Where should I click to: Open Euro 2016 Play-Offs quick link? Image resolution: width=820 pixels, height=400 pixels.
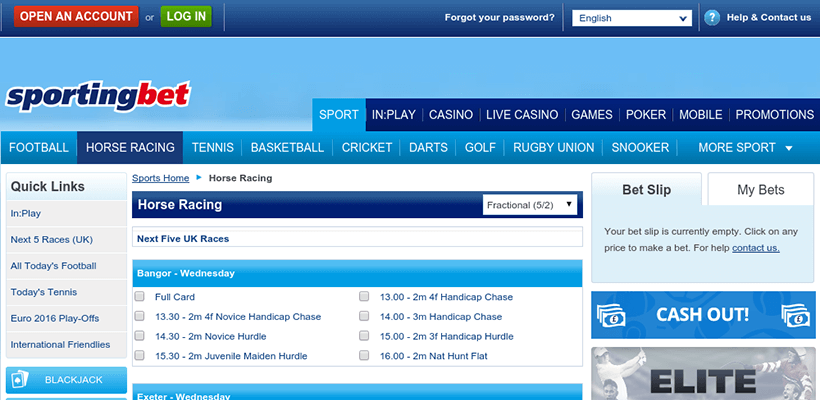[66, 318]
